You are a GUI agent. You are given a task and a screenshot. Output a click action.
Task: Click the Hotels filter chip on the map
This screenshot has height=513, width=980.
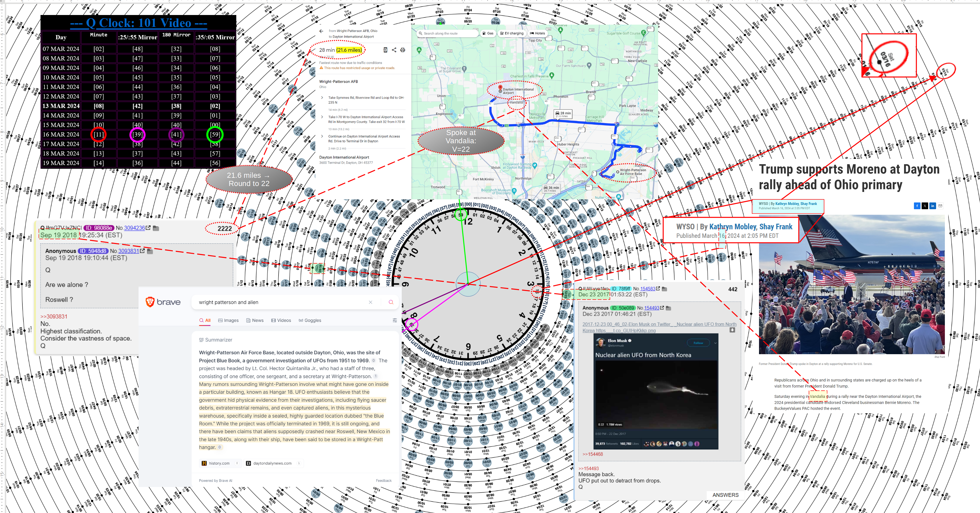537,33
